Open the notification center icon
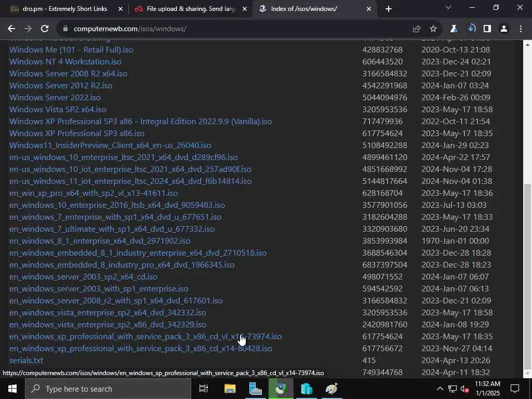This screenshot has height=399, width=532. pyautogui.click(x=515, y=389)
